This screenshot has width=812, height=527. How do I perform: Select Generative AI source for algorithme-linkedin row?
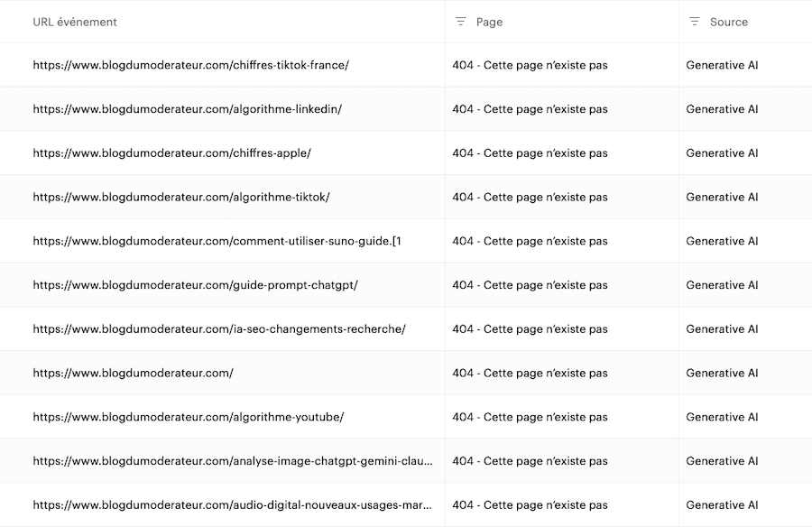[x=722, y=109]
